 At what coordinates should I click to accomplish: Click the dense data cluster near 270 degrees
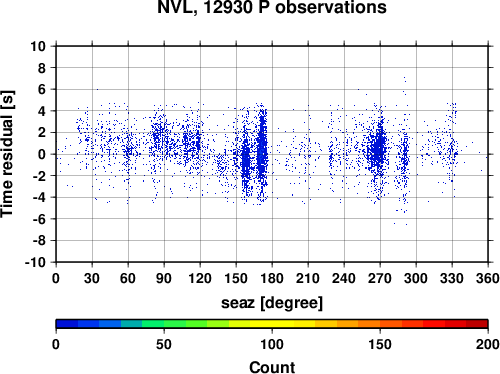point(378,150)
